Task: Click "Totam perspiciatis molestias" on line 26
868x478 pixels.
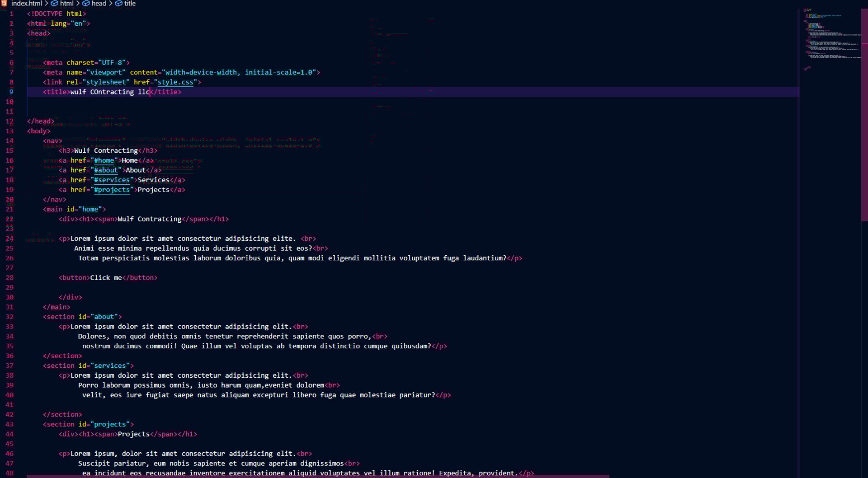Action: coord(134,258)
